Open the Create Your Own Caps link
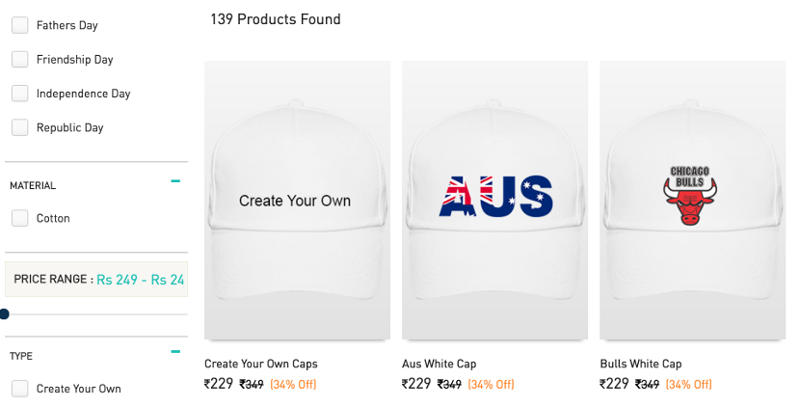The image size is (800, 405). click(x=261, y=364)
